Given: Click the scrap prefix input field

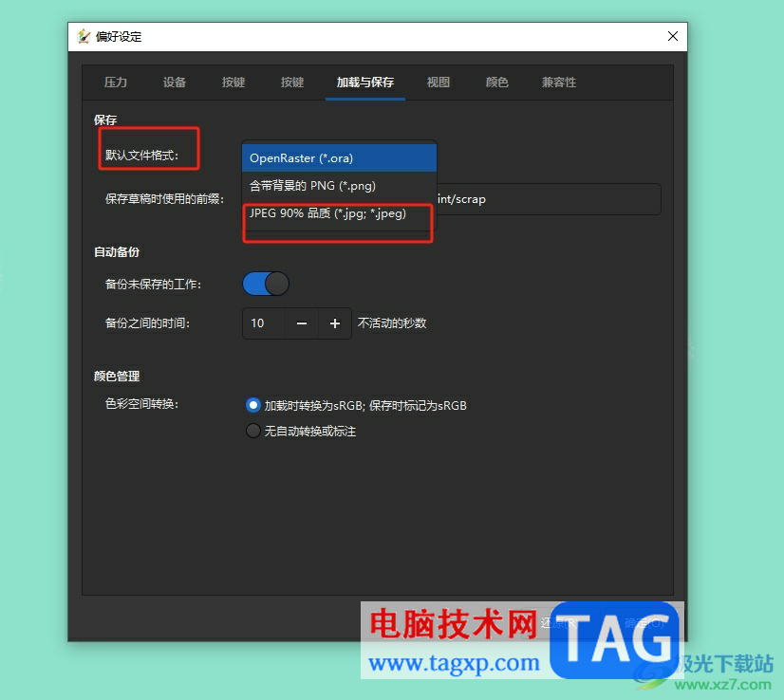Looking at the screenshot, I should (549, 199).
